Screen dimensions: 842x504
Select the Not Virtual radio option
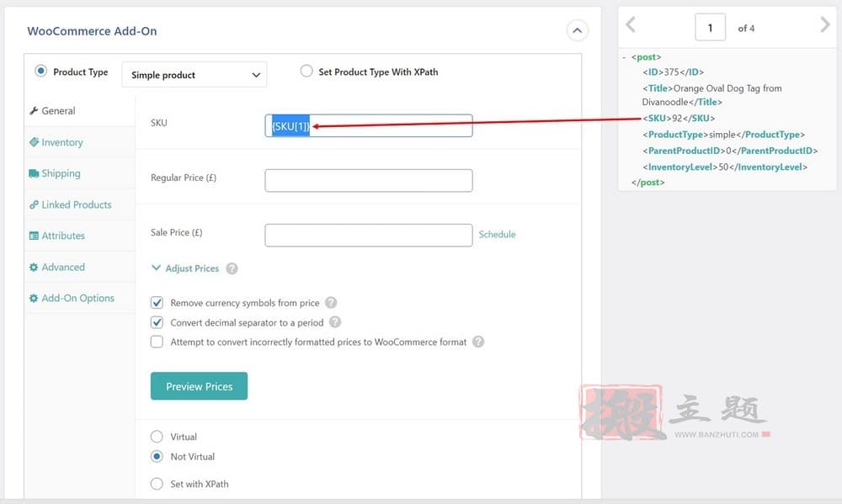(x=157, y=456)
